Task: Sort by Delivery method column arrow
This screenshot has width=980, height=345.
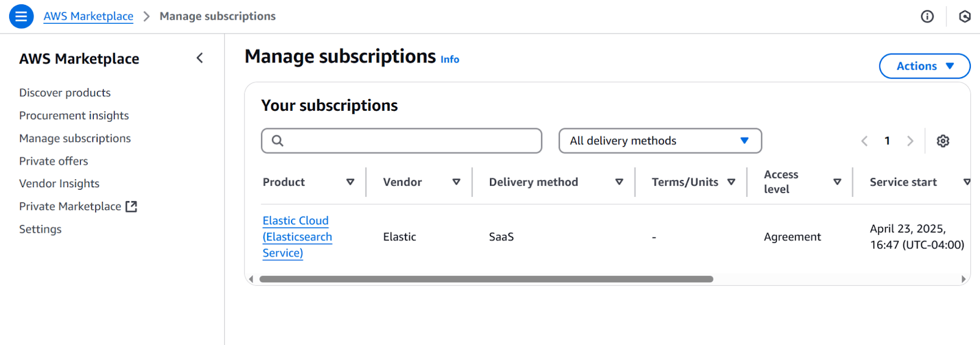Action: point(619,182)
